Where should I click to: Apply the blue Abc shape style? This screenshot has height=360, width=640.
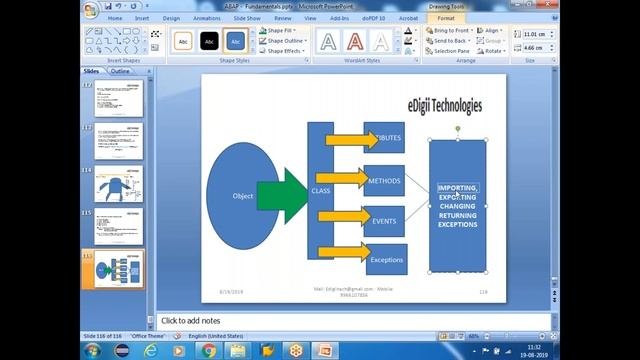click(x=236, y=41)
